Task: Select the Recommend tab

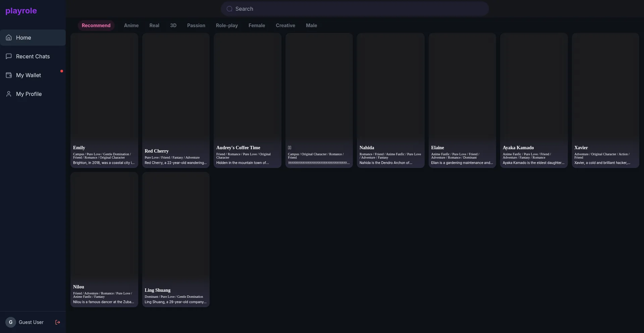Action: [x=96, y=25]
